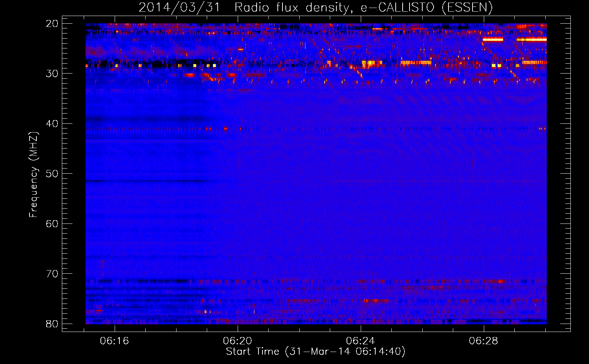Click the 30 frequency tick label
The height and width of the screenshot is (364, 589).
[x=52, y=74]
